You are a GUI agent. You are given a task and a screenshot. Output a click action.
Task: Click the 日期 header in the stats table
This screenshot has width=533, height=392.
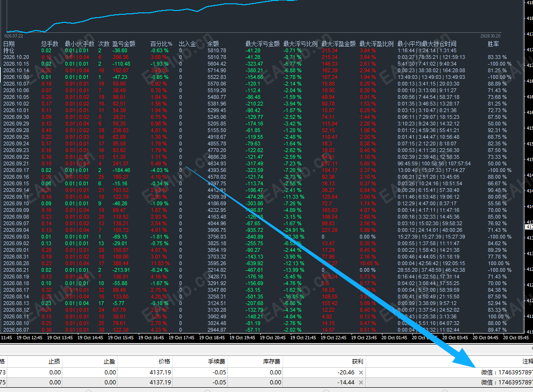click(x=9, y=44)
